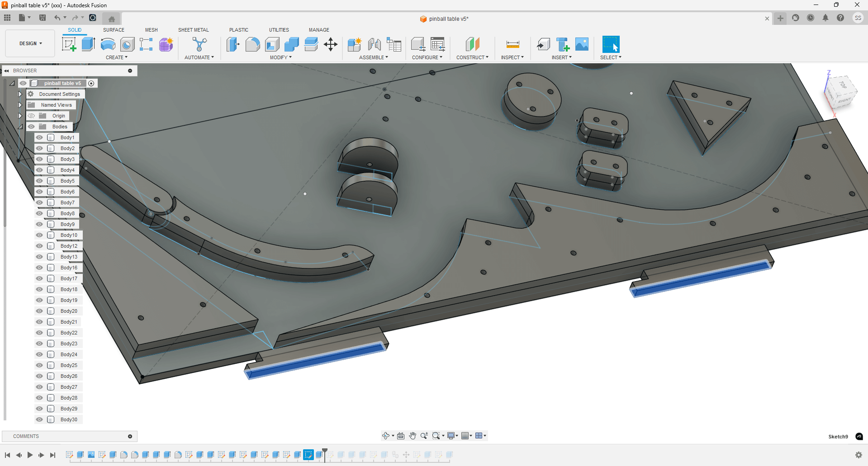Toggle visibility of Body30
868x466 pixels.
[x=39, y=419]
